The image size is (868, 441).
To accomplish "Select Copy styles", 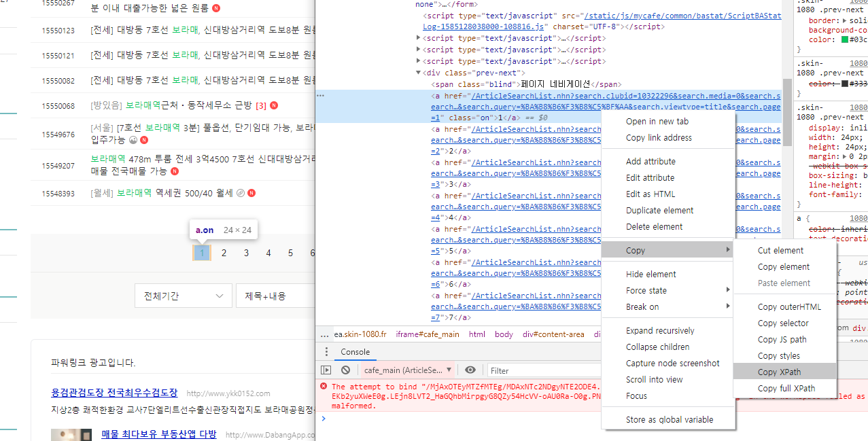I will point(784,355).
